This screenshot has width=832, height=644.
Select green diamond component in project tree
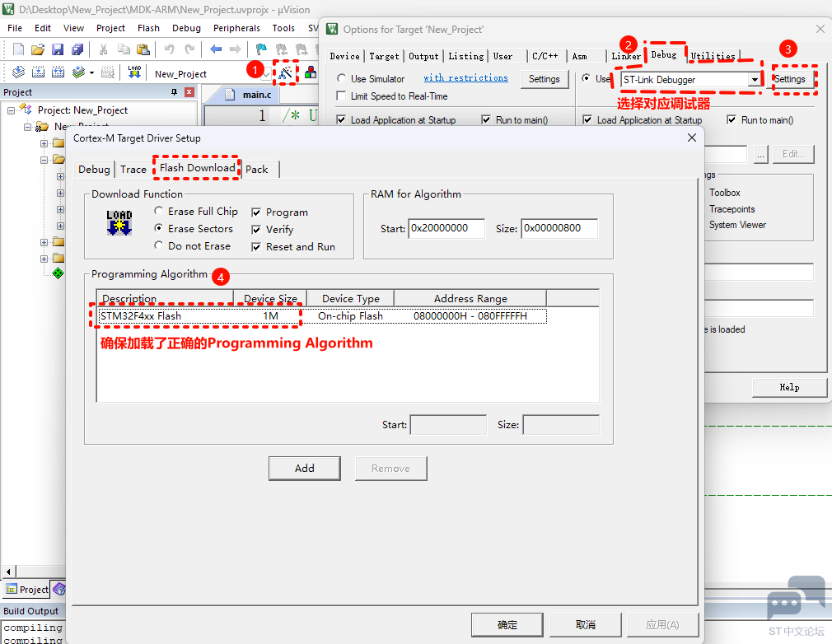point(58,273)
